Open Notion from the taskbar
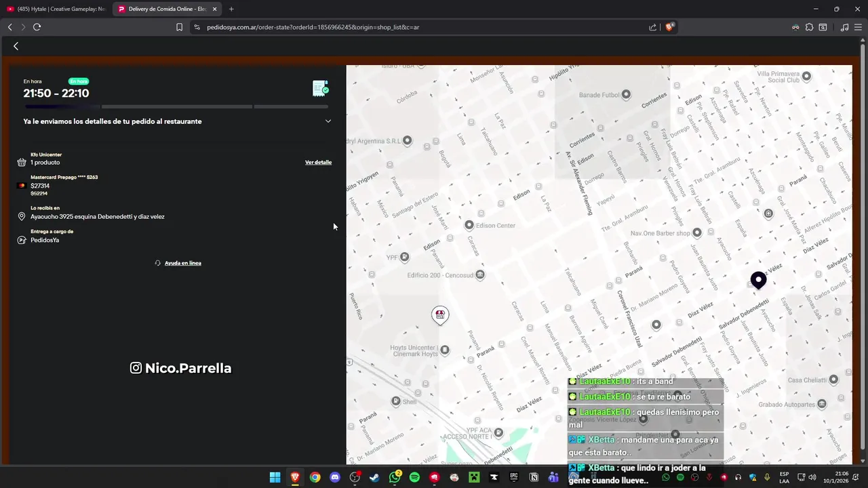Screen dimensions: 868x488 (534, 477)
